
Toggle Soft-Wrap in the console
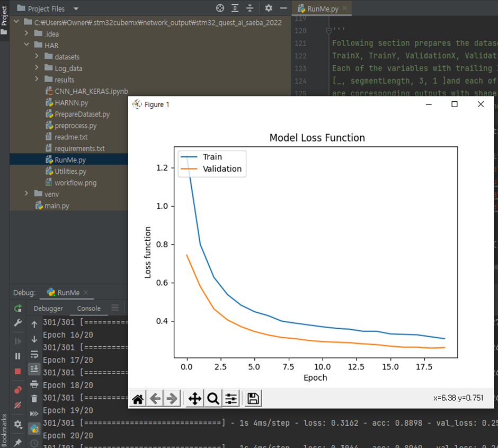34,354
